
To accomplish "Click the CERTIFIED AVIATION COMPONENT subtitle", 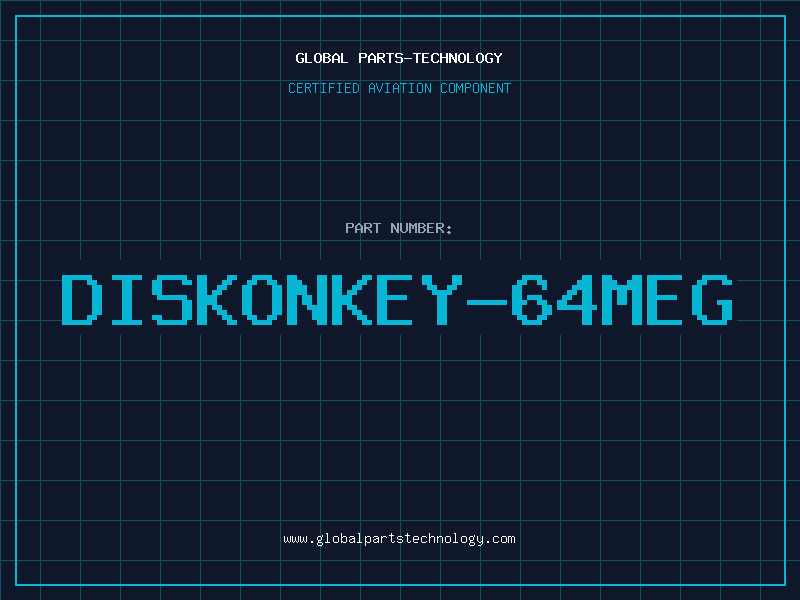I will [399, 88].
